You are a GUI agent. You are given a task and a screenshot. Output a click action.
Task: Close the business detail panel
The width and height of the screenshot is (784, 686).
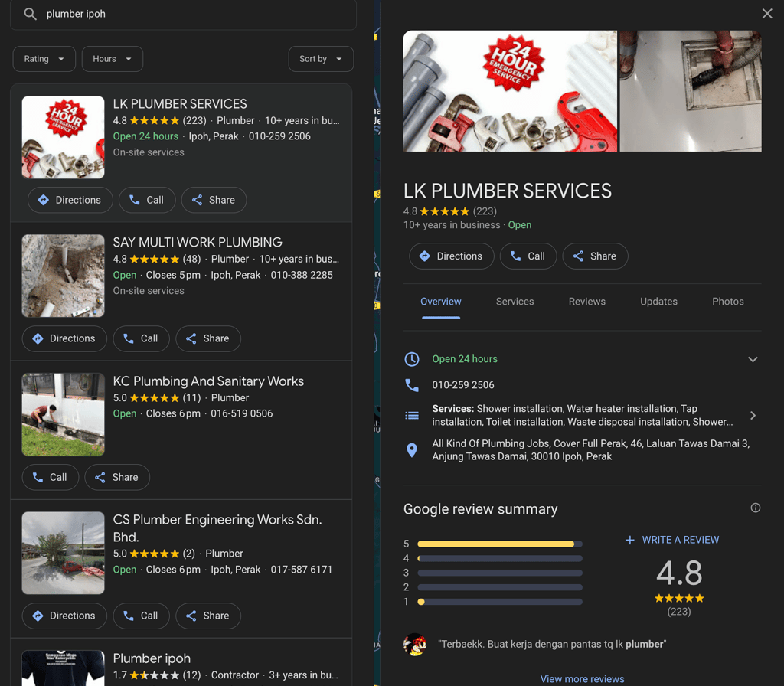tap(767, 14)
